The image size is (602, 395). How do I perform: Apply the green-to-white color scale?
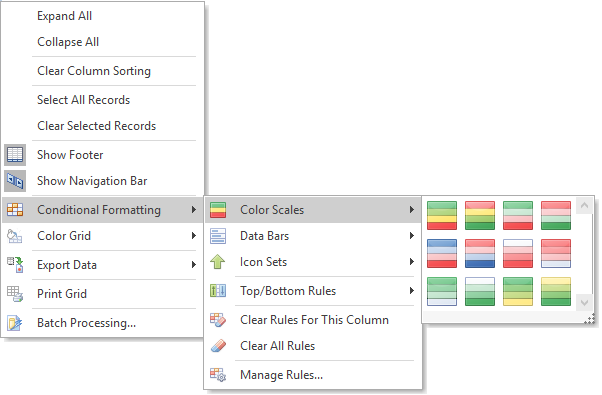pos(442,291)
